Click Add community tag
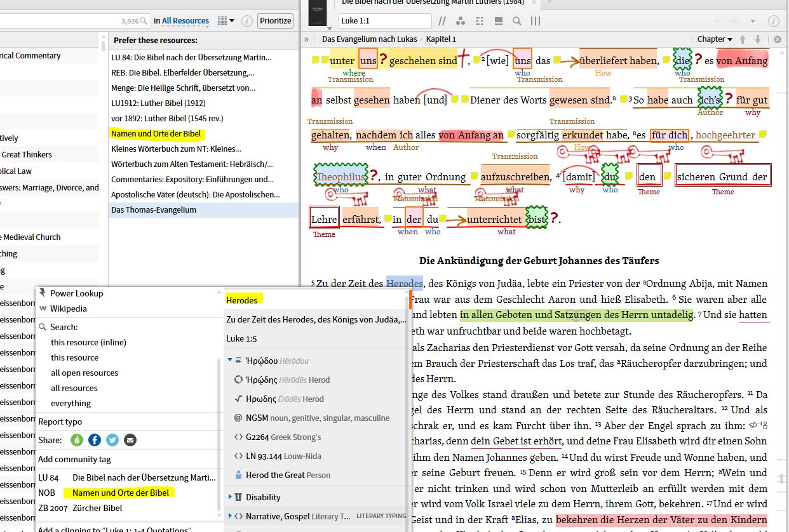Image resolution: width=789 pixels, height=532 pixels. (74, 459)
